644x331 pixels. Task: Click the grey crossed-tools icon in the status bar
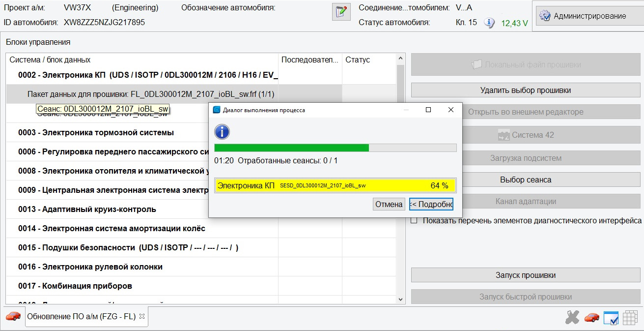click(x=572, y=318)
